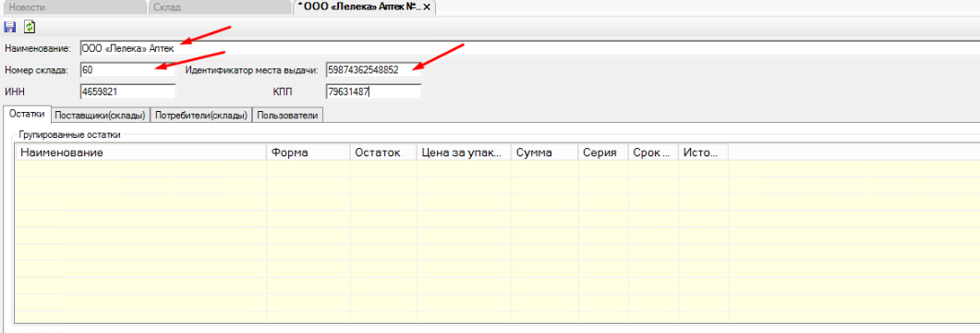
Task: Click the Идентификатор места выдачи field
Action: point(373,70)
